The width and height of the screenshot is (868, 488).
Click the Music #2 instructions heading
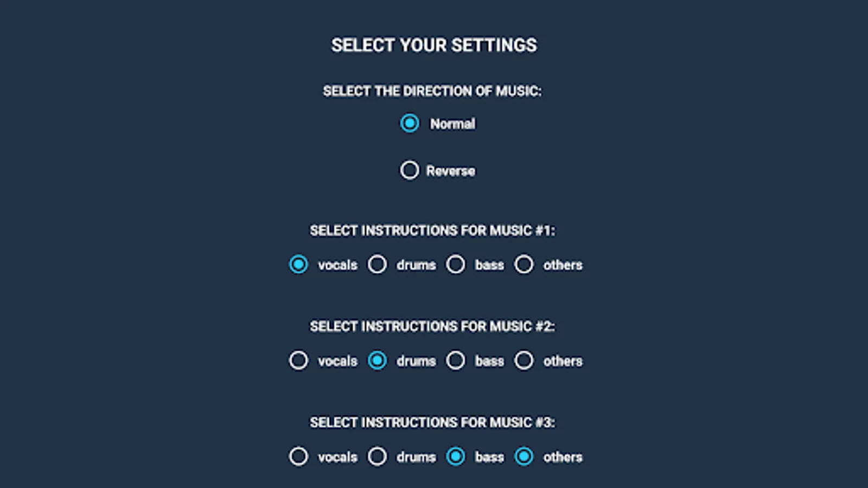pyautogui.click(x=434, y=326)
